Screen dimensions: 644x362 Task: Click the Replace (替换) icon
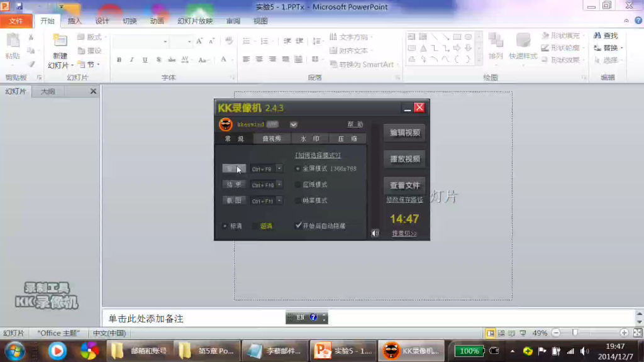click(609, 47)
